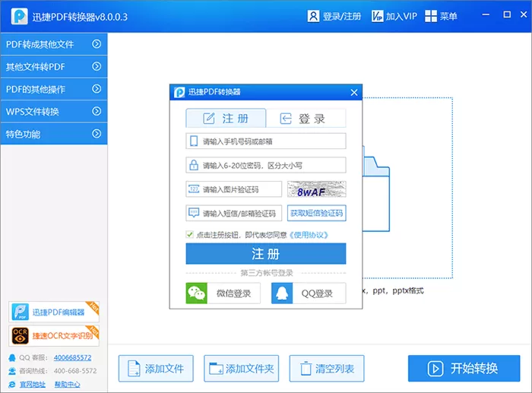Viewport: 532px width, 393px height.
Task: Click the 请输入短信/邮箱验证码 input field
Action: [234, 213]
